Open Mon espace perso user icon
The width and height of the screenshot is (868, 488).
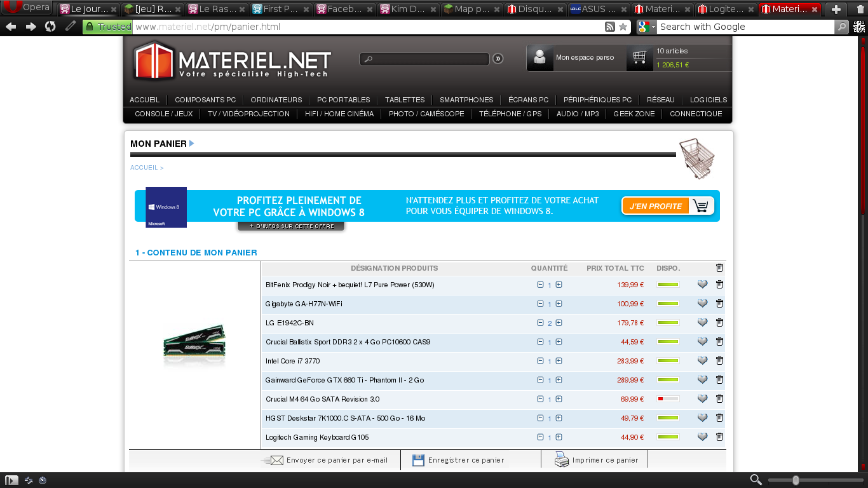(539, 57)
